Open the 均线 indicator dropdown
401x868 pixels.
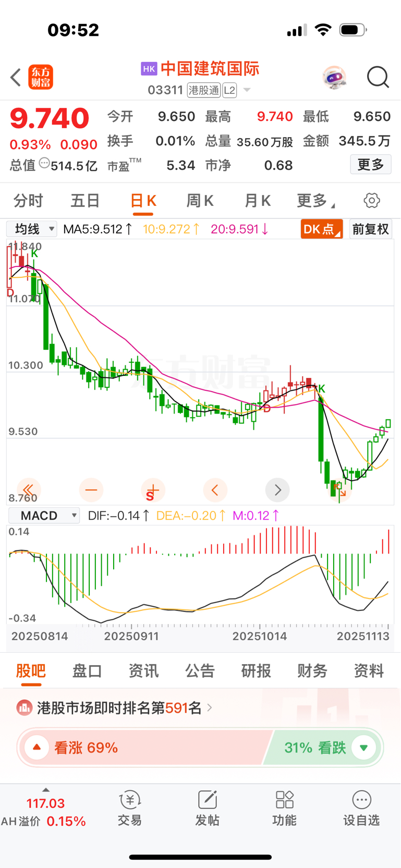[x=31, y=229]
